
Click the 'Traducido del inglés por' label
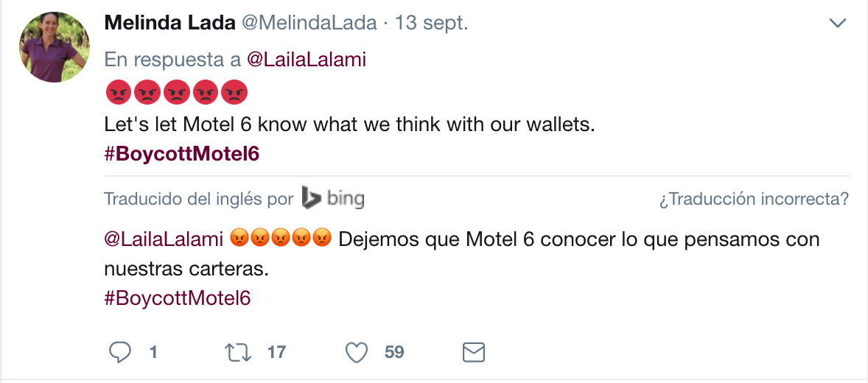click(x=198, y=199)
